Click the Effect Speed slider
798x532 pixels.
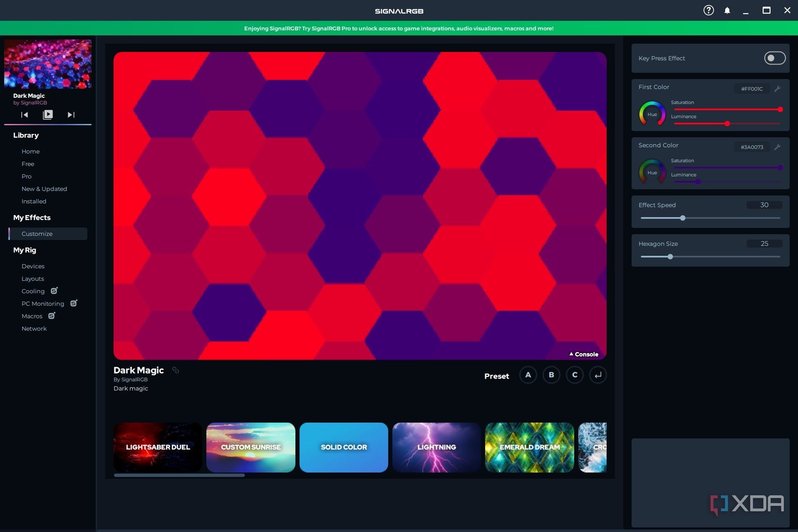[x=710, y=218]
